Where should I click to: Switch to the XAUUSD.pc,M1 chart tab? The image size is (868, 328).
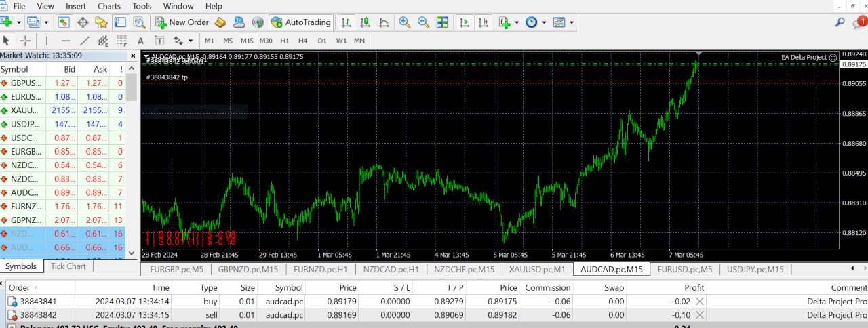[x=537, y=269]
